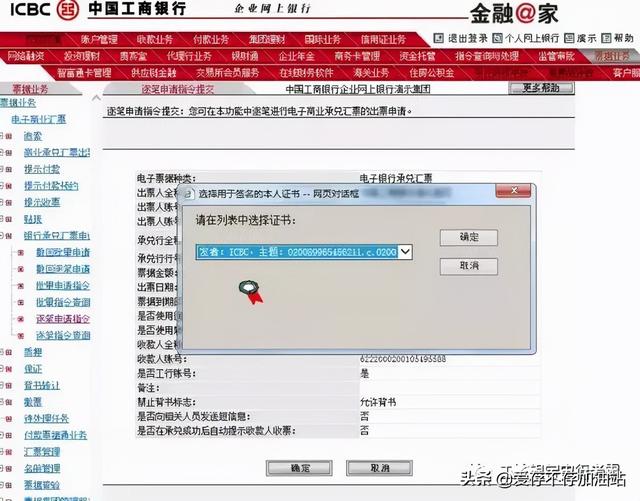Open the 收款业务 menu
This screenshot has width=640, height=501.
[x=155, y=40]
